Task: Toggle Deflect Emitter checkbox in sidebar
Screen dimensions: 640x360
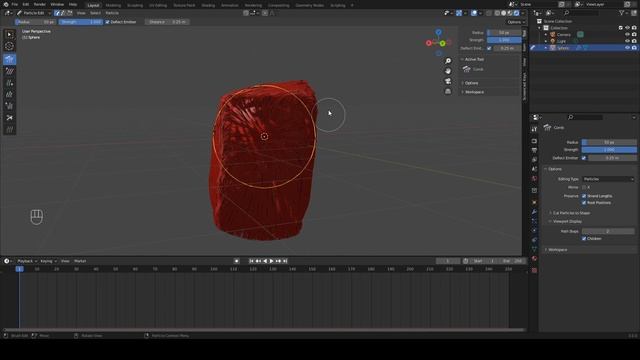Action: (489, 48)
